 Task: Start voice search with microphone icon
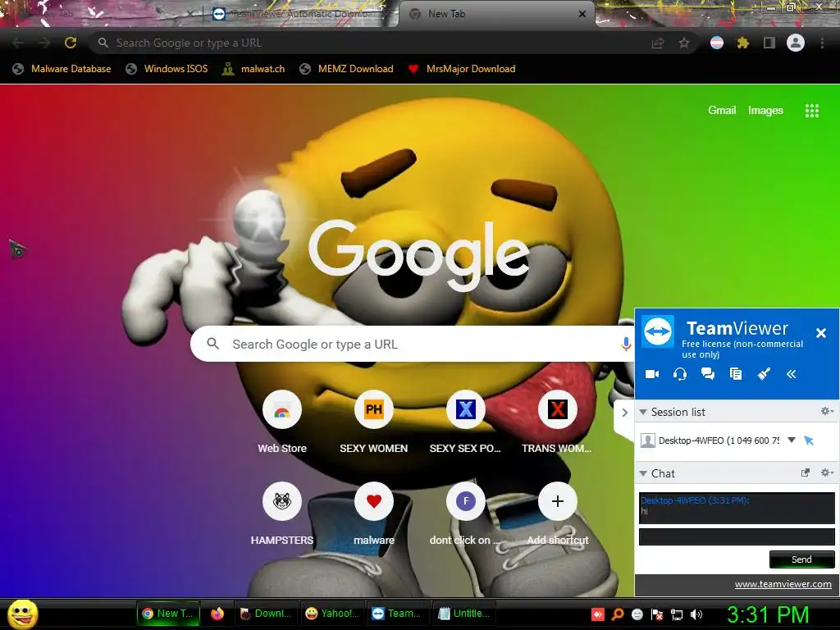point(626,344)
